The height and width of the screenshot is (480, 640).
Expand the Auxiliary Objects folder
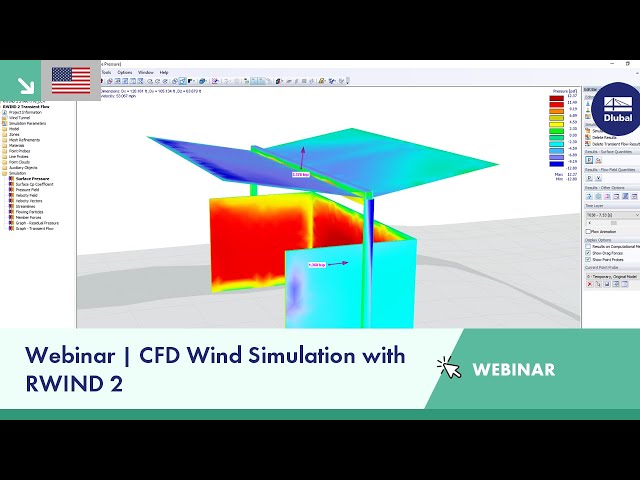(x=4, y=167)
